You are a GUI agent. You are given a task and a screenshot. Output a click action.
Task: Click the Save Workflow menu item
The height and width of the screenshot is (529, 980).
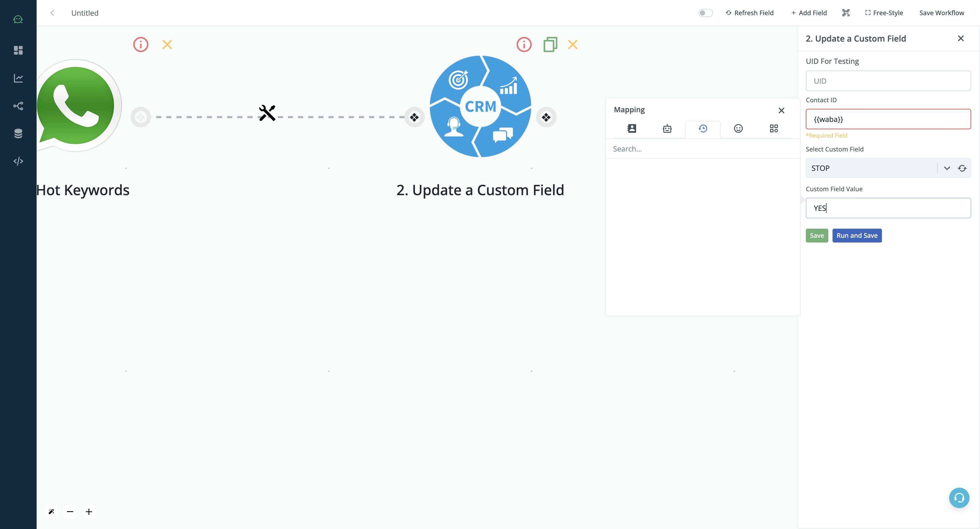tap(942, 12)
